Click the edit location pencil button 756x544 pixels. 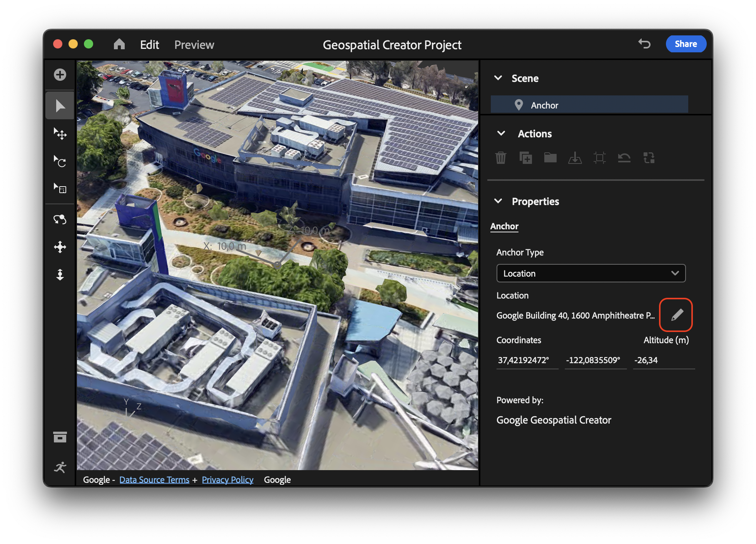click(677, 315)
